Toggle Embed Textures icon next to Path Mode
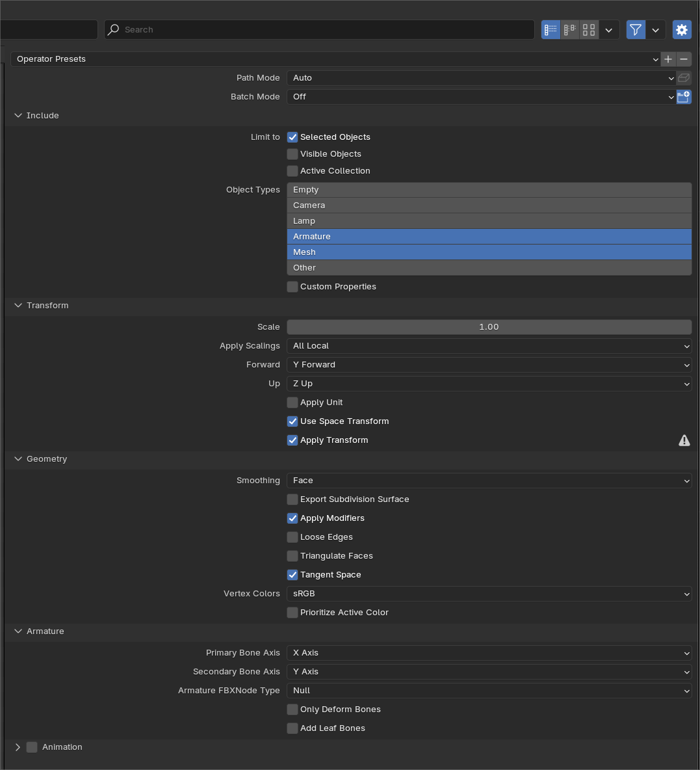Screen dimensions: 700x770 [x=684, y=77]
